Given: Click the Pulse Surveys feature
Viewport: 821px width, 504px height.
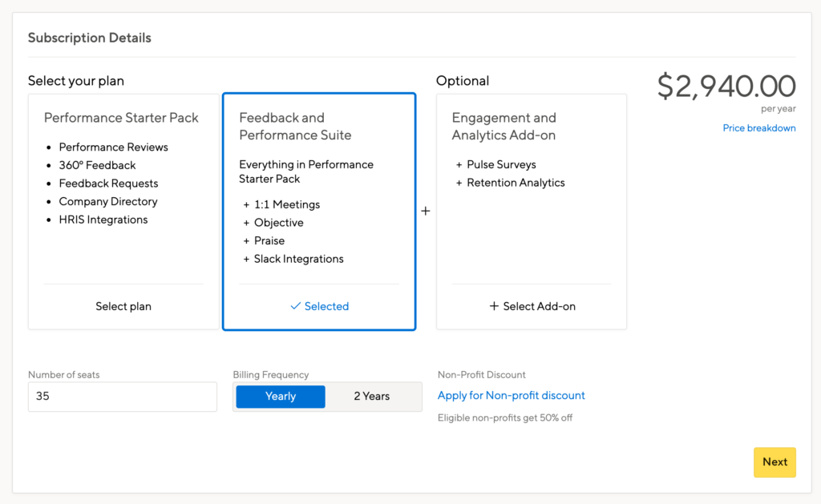Looking at the screenshot, I should coord(501,164).
